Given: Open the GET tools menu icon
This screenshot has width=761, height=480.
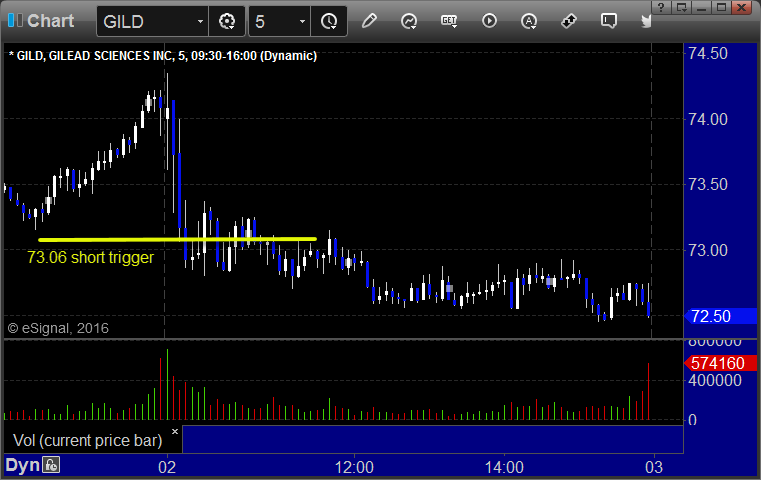Looking at the screenshot, I should (449, 21).
